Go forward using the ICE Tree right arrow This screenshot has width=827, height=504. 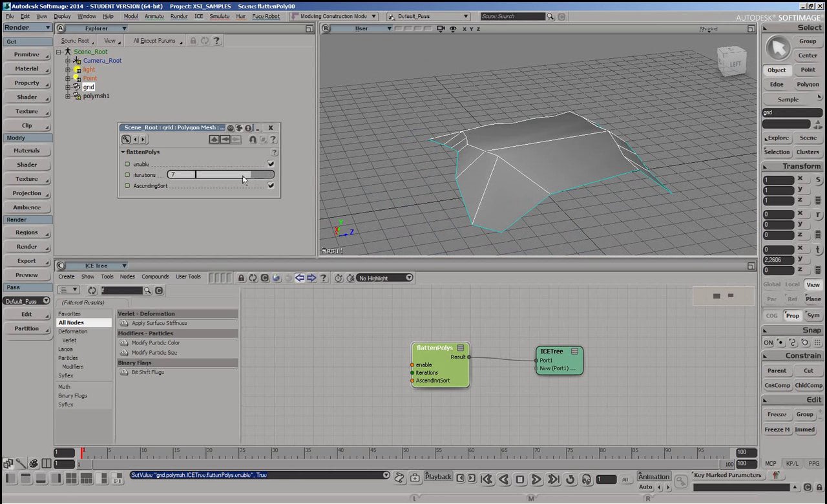[311, 278]
